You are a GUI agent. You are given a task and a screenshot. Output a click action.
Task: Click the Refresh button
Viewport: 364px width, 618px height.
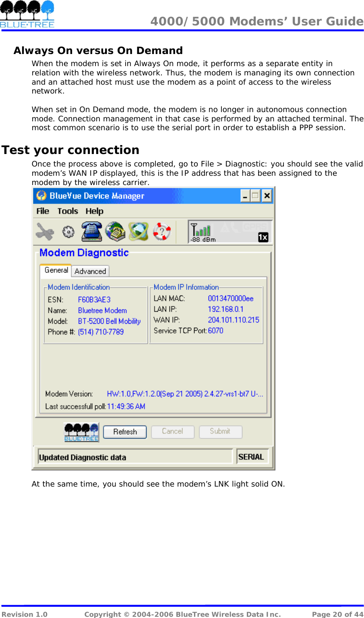point(125,432)
